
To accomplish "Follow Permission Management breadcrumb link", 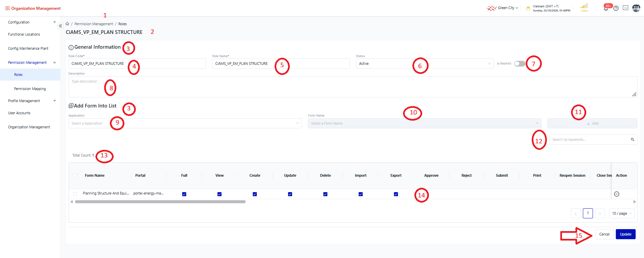I will (x=94, y=24).
